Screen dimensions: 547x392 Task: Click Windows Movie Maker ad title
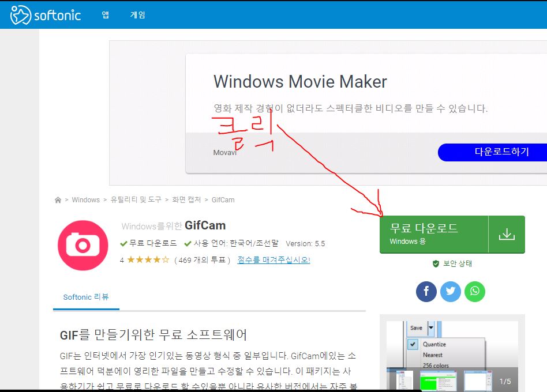(300, 81)
